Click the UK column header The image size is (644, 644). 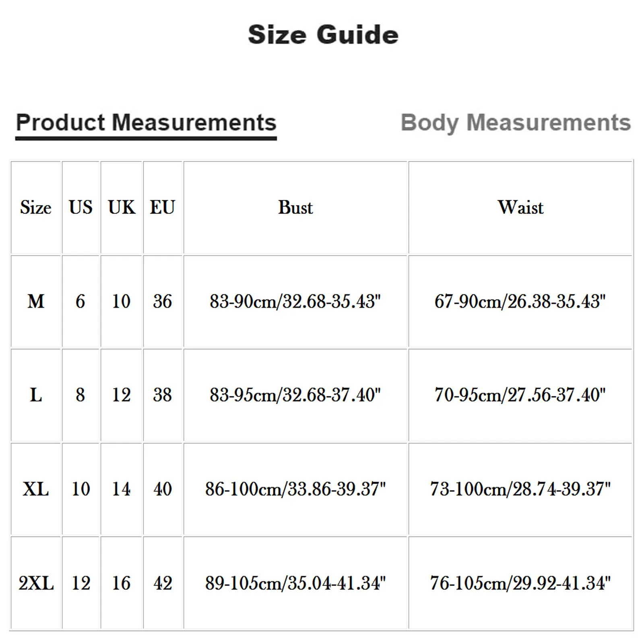point(122,207)
